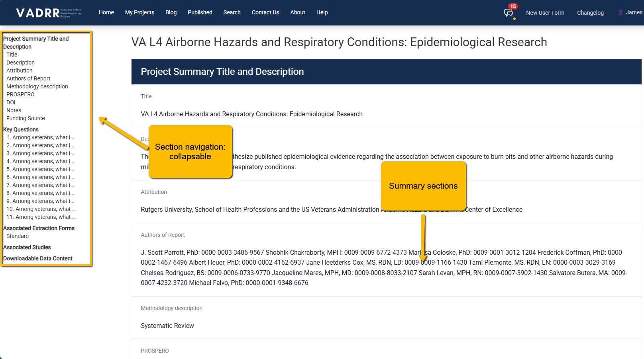Open the New User Form link

tap(545, 13)
